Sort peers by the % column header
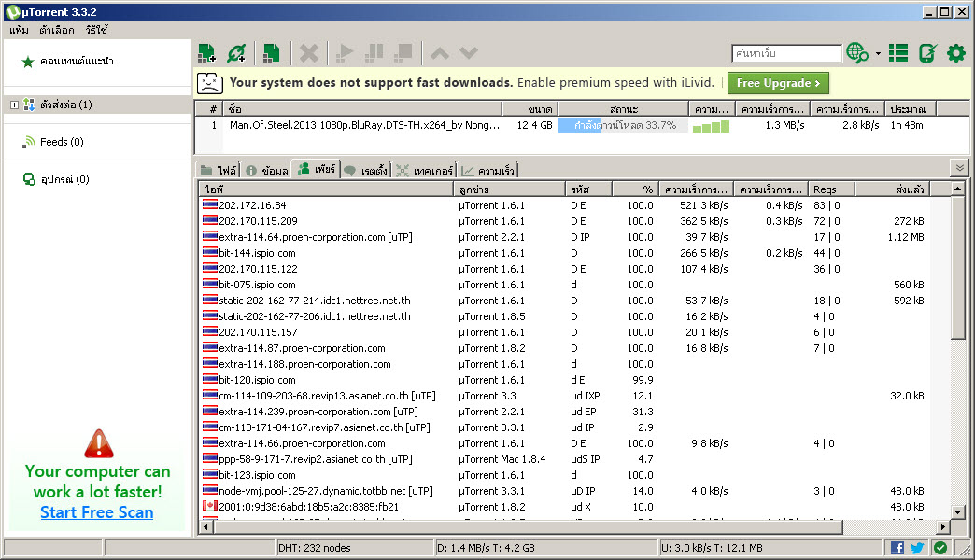The width and height of the screenshot is (975, 560). (635, 189)
